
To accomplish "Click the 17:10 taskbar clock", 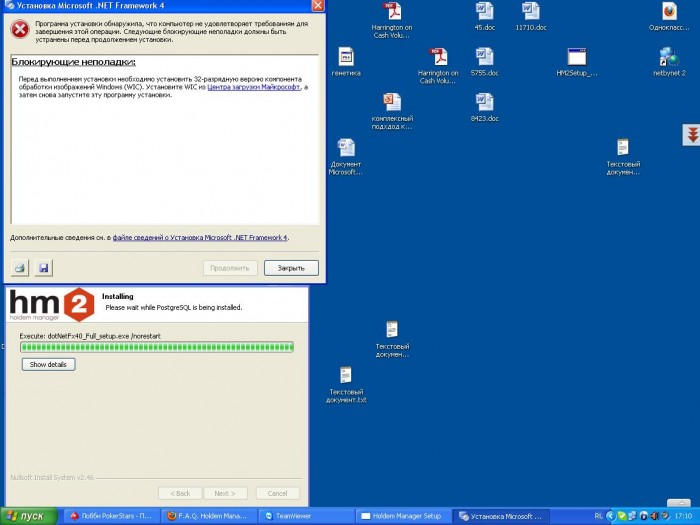I will [x=683, y=516].
